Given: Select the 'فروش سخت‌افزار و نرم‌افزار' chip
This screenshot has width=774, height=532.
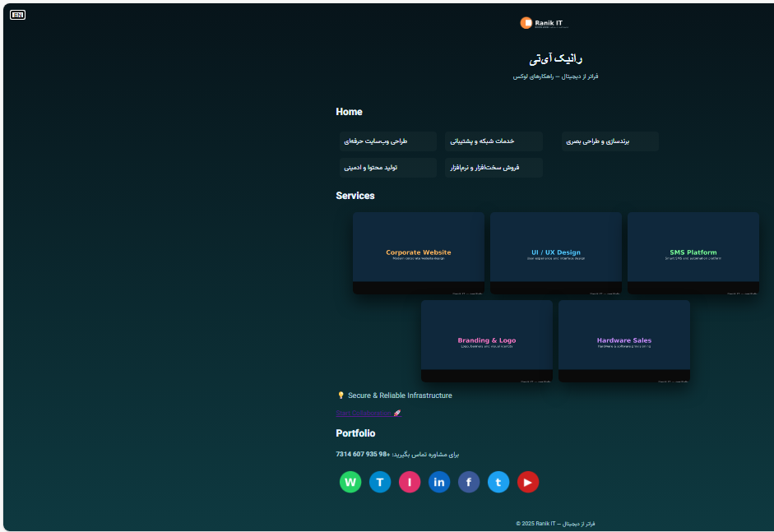Looking at the screenshot, I should [494, 168].
